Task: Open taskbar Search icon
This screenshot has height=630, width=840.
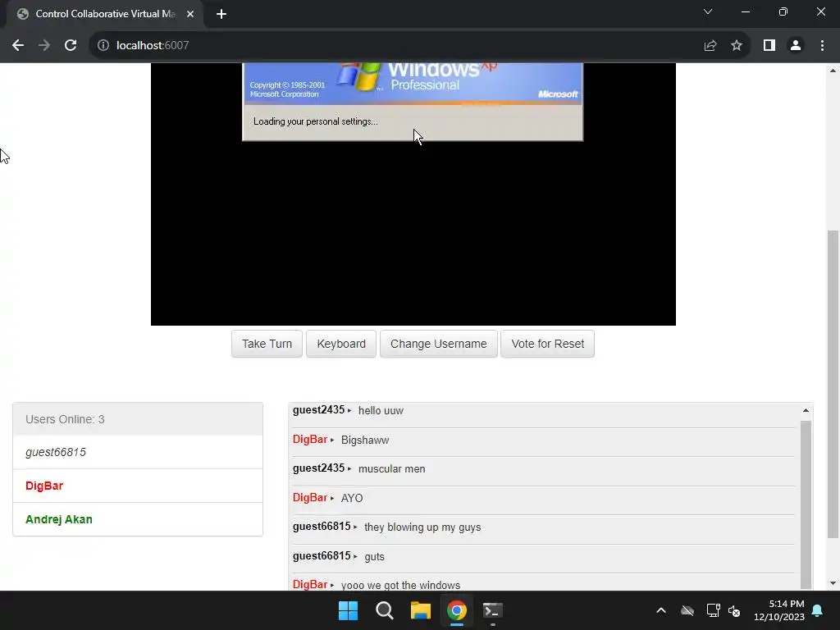Action: pyautogui.click(x=385, y=610)
